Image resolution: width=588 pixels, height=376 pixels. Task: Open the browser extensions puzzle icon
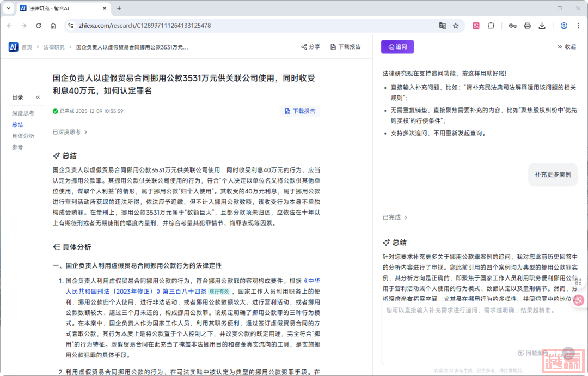491,26
